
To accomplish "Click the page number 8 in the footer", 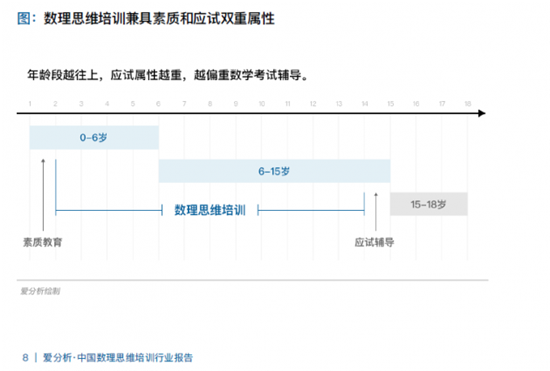I will click(x=25, y=358).
